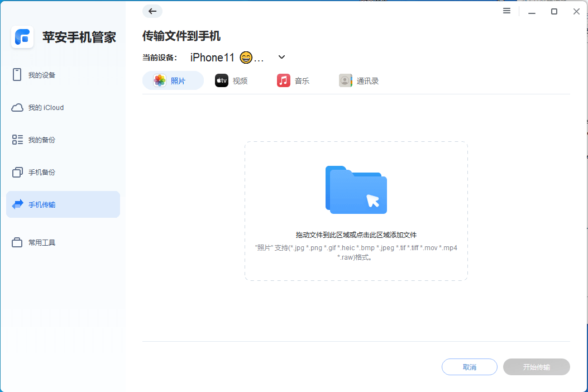Click the contacts avatar icon on 通讯录
The image size is (588, 392).
point(345,80)
